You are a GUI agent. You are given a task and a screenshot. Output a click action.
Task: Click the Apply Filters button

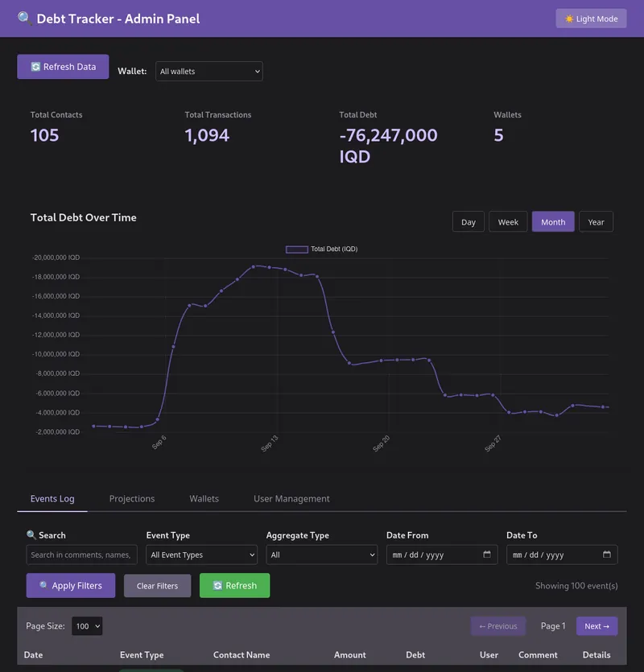coord(71,585)
